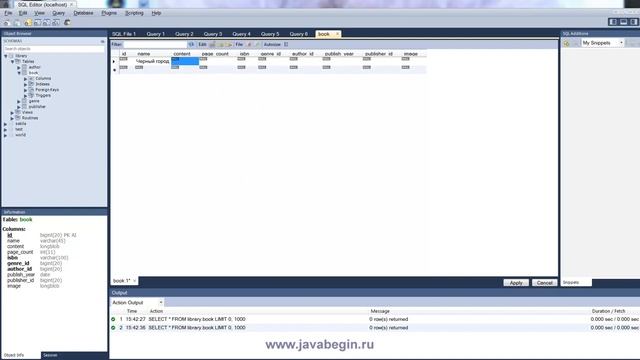Close the 'book 1*' result tab
Viewport: 640px width, 360px height.
tap(134, 281)
